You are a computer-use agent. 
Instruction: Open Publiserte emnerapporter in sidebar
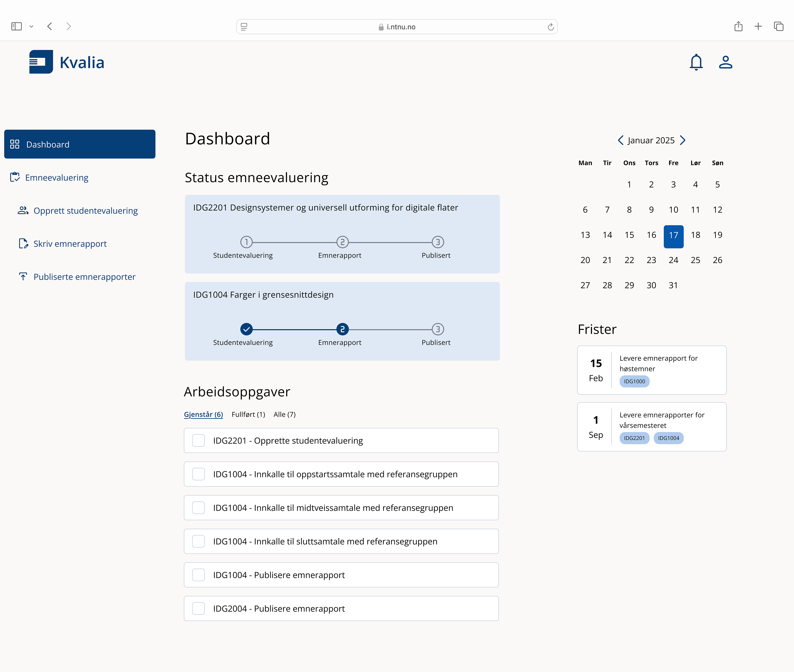[x=84, y=277]
